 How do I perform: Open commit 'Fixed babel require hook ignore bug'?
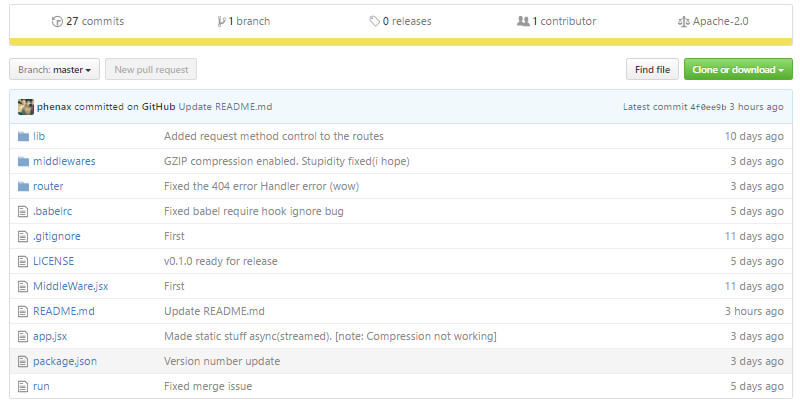(x=254, y=211)
